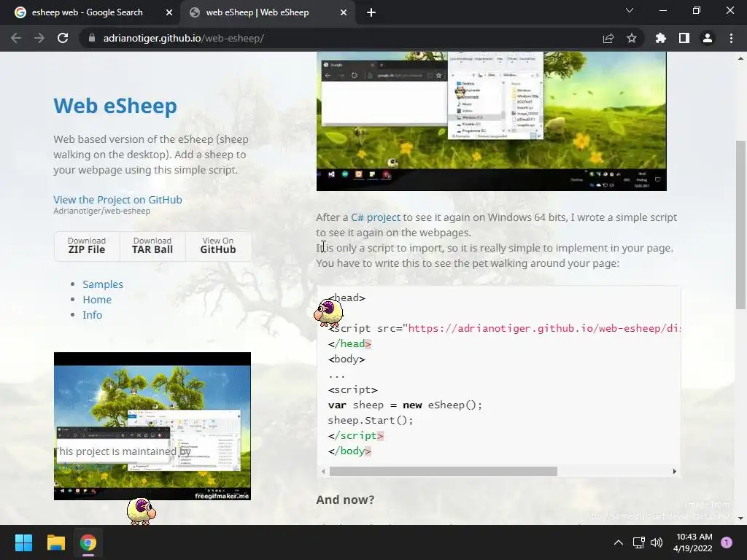747x560 pixels.
Task: Close the esheep web Google Search tab
Action: pyautogui.click(x=169, y=12)
